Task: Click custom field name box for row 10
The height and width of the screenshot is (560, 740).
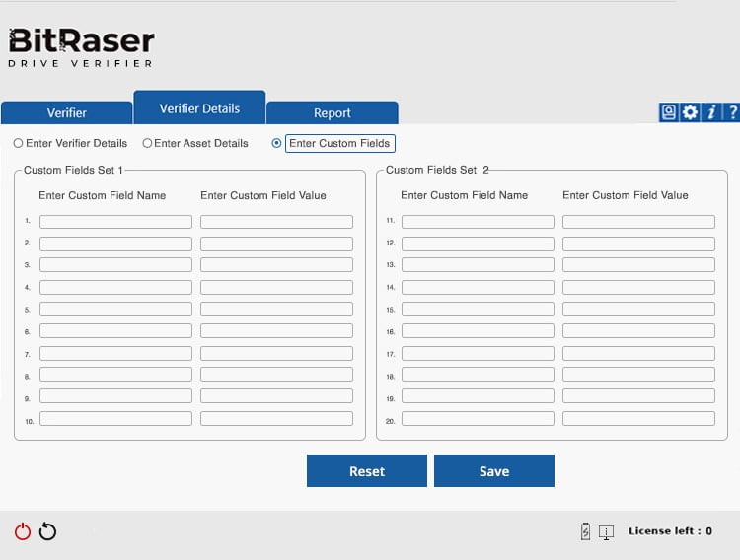Action: [x=115, y=418]
